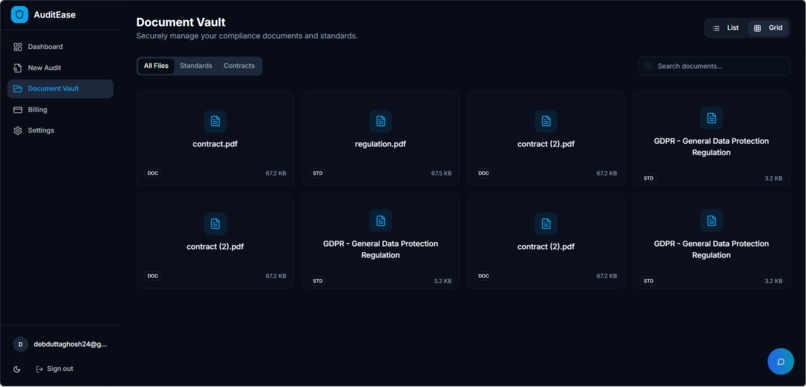Click the debduttaghosh24 email address

coord(70,344)
